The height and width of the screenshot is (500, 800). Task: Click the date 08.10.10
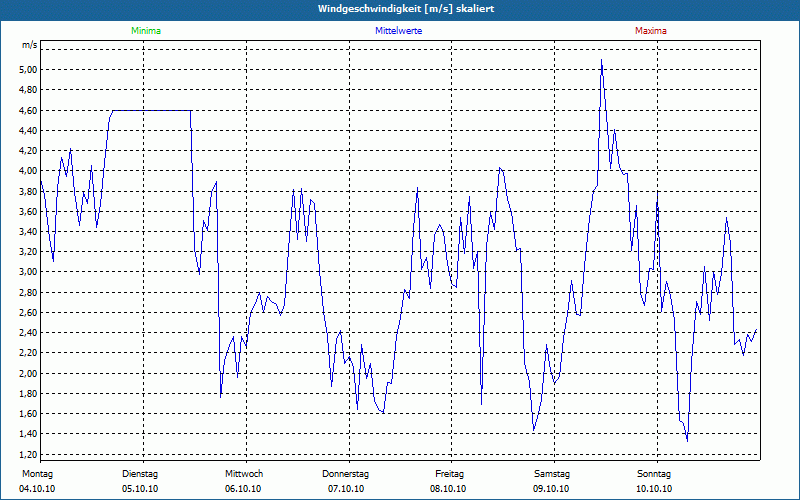448,489
